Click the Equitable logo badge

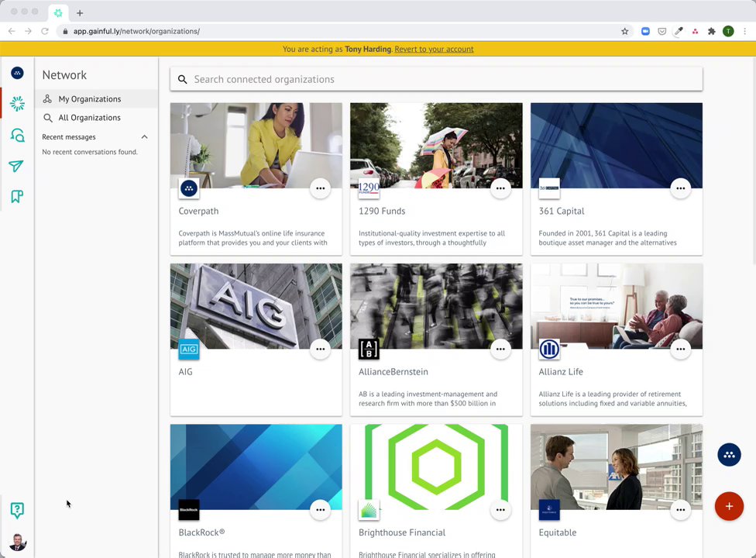[x=549, y=510]
